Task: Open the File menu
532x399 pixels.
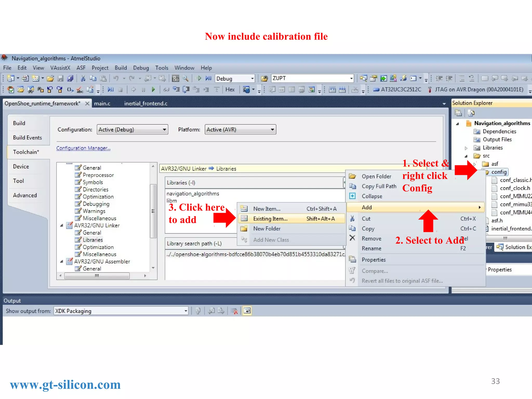Action: coord(7,68)
